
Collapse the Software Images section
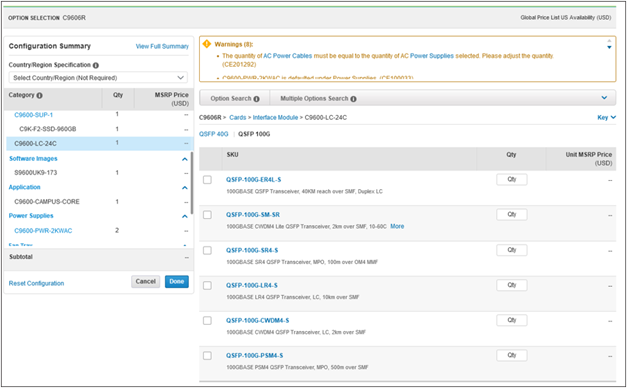[x=184, y=159]
